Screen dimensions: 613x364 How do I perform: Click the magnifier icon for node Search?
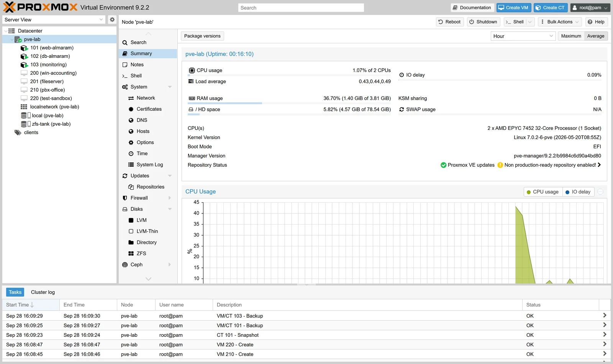pyautogui.click(x=125, y=43)
